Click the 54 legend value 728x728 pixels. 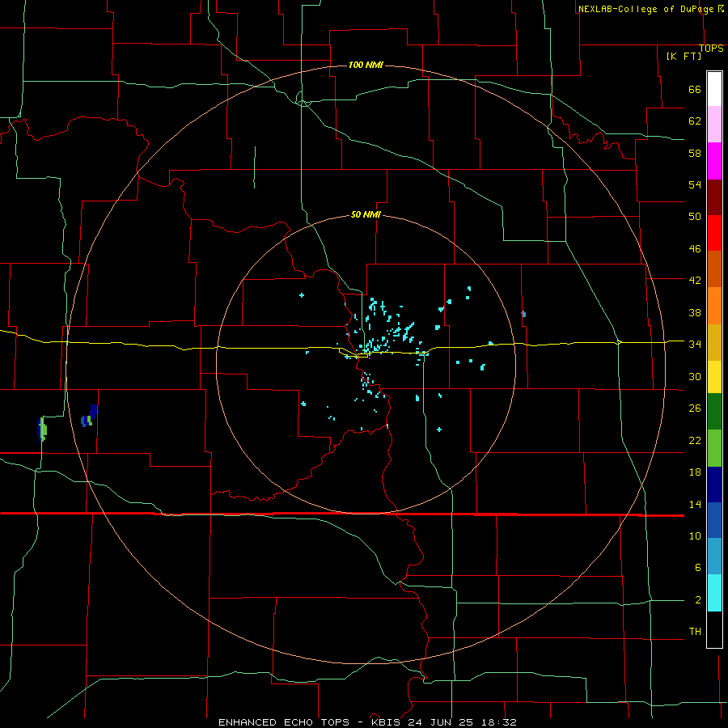click(x=695, y=184)
